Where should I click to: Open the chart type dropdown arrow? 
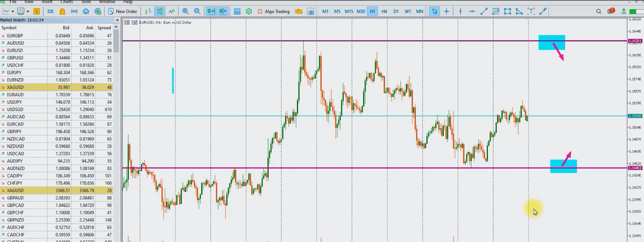coord(13,11)
